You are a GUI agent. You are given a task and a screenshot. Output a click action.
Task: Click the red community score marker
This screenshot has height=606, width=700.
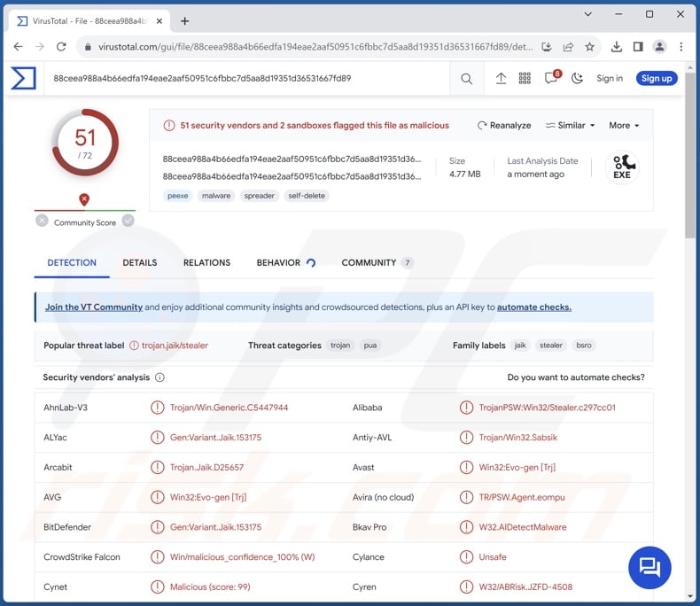pos(84,199)
